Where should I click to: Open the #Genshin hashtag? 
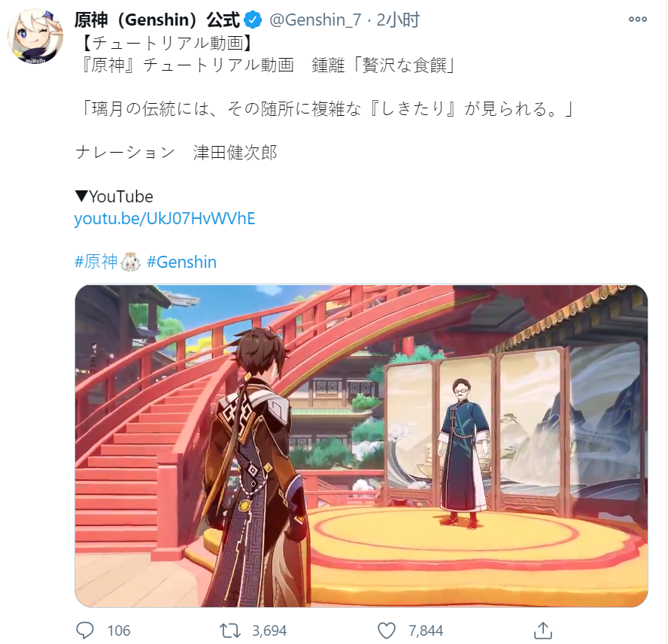pyautogui.click(x=181, y=262)
